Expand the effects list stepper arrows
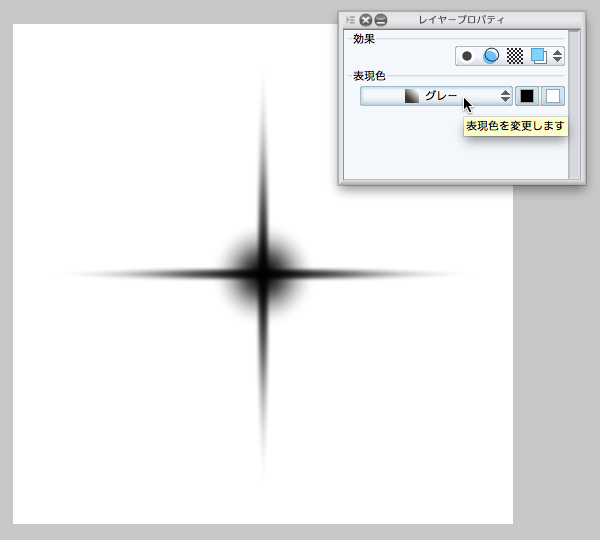The width and height of the screenshot is (600, 540). click(x=558, y=56)
